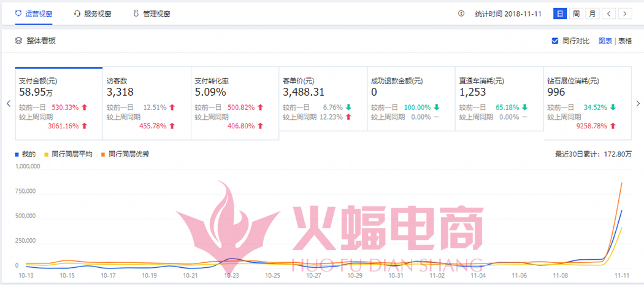The height and width of the screenshot is (285, 644).
Task: Open the 运营视窗 tab
Action: [34, 14]
